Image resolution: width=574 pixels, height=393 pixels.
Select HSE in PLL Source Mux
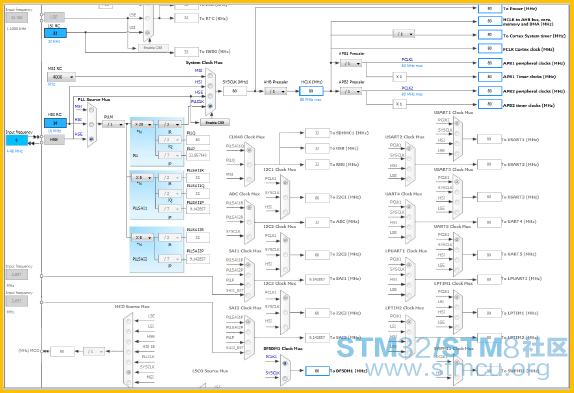[x=91, y=139]
